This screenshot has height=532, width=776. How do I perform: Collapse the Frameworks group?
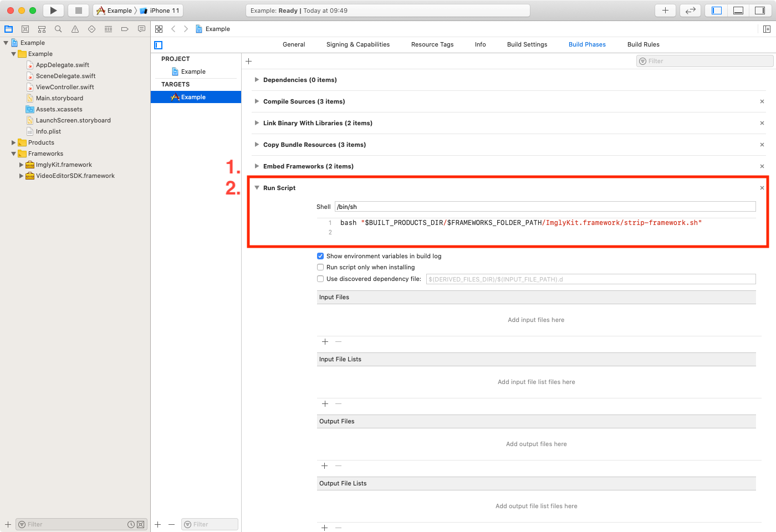[x=14, y=154]
